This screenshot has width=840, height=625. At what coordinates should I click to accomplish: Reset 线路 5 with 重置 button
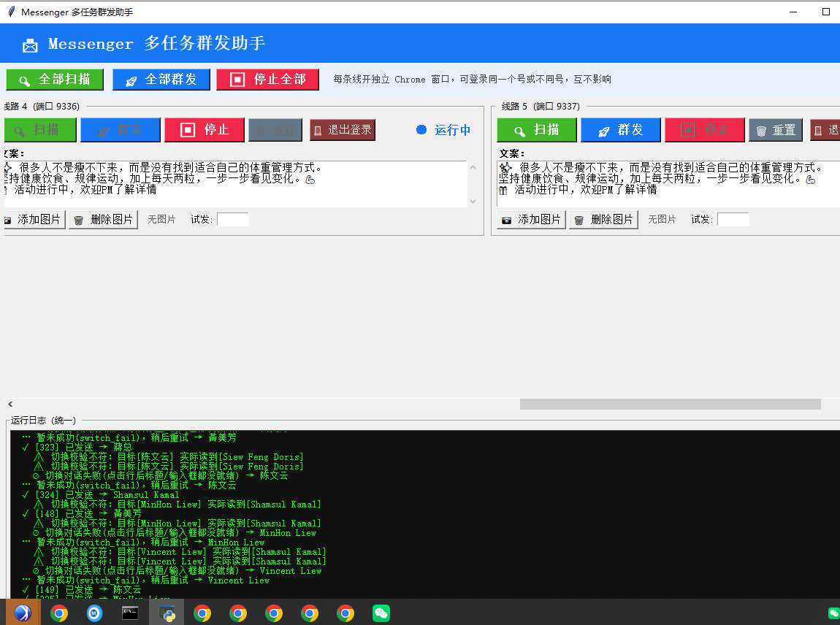click(775, 130)
